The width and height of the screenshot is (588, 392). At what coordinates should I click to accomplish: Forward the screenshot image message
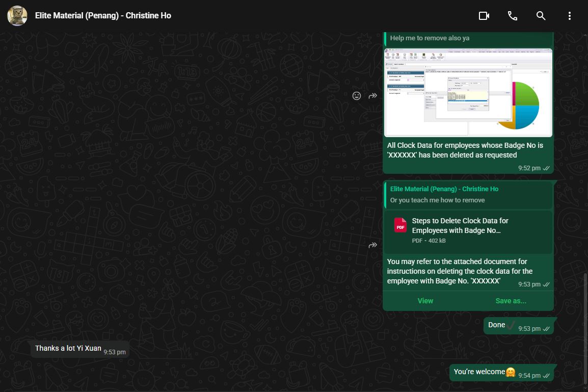373,96
